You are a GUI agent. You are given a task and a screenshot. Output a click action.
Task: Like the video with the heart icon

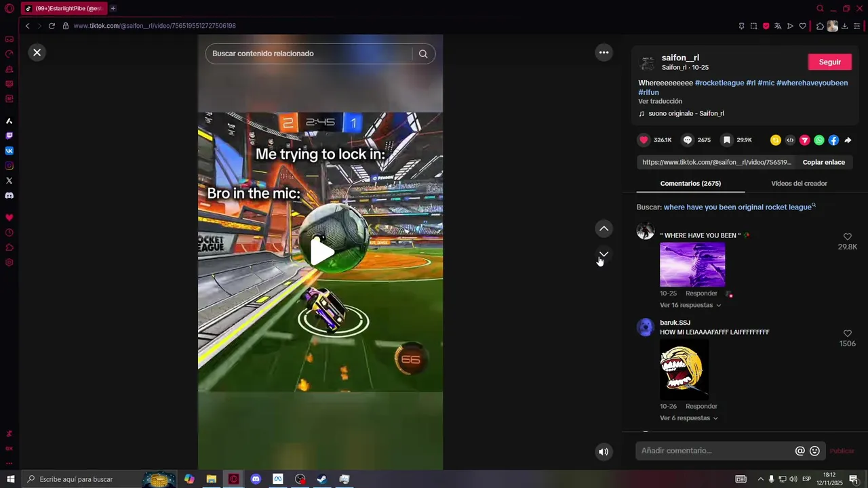coord(644,140)
